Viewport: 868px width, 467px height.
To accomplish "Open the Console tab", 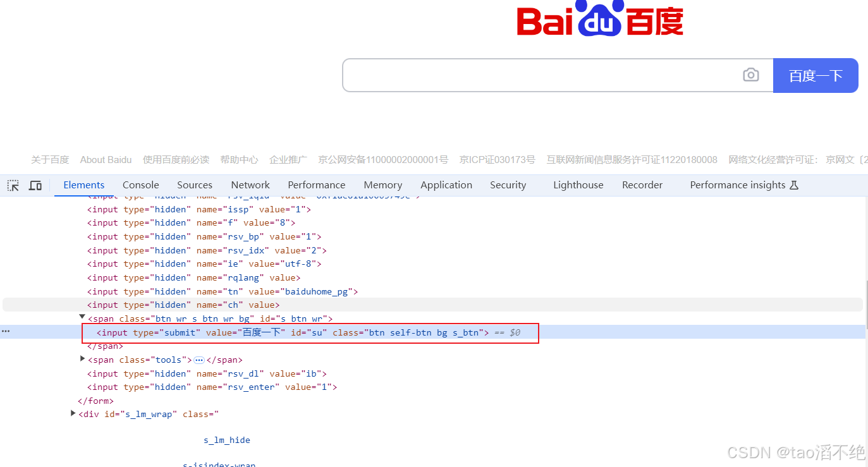I will click(141, 185).
